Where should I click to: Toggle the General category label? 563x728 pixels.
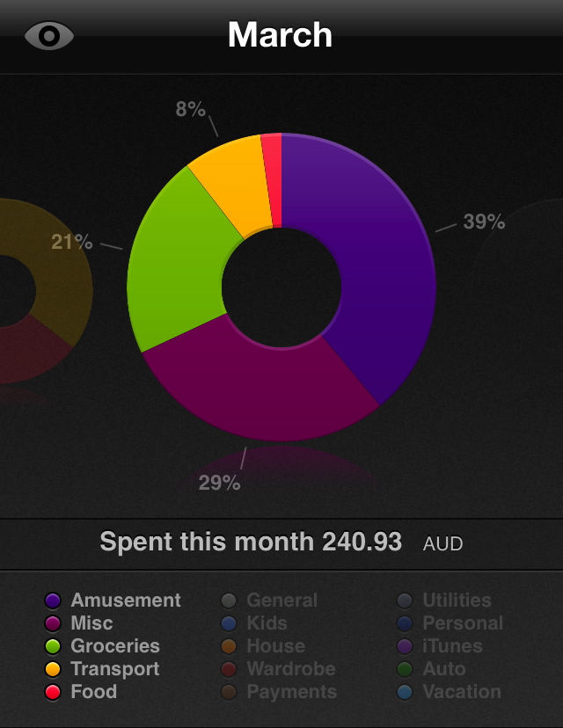click(281, 601)
